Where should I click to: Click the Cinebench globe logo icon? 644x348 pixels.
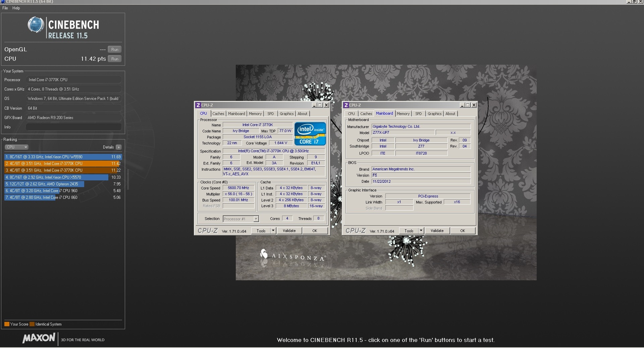click(x=36, y=25)
